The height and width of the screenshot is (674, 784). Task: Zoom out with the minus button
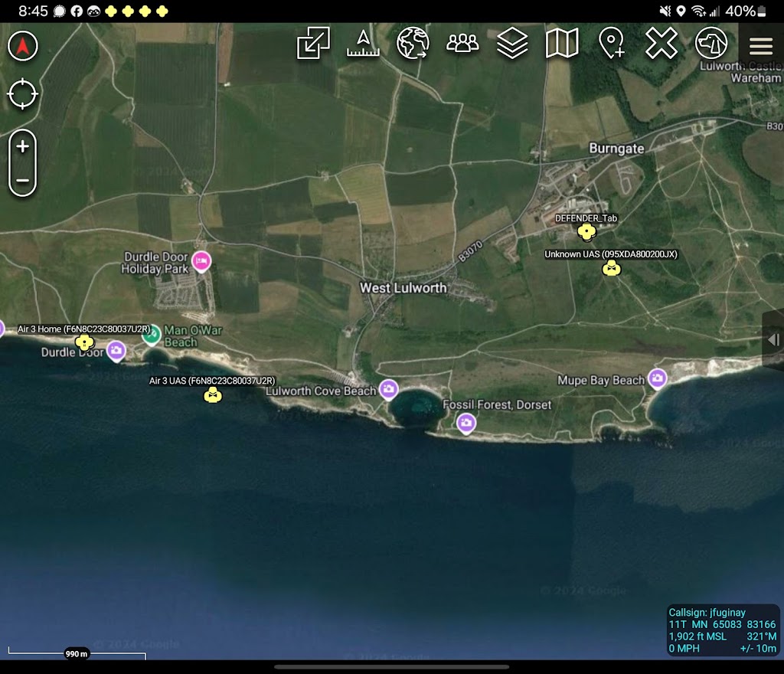coord(22,180)
